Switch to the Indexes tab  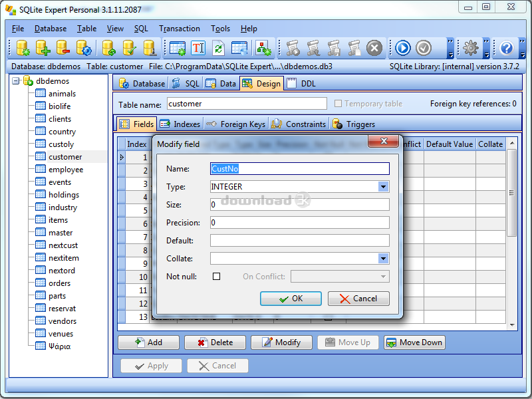(180, 124)
